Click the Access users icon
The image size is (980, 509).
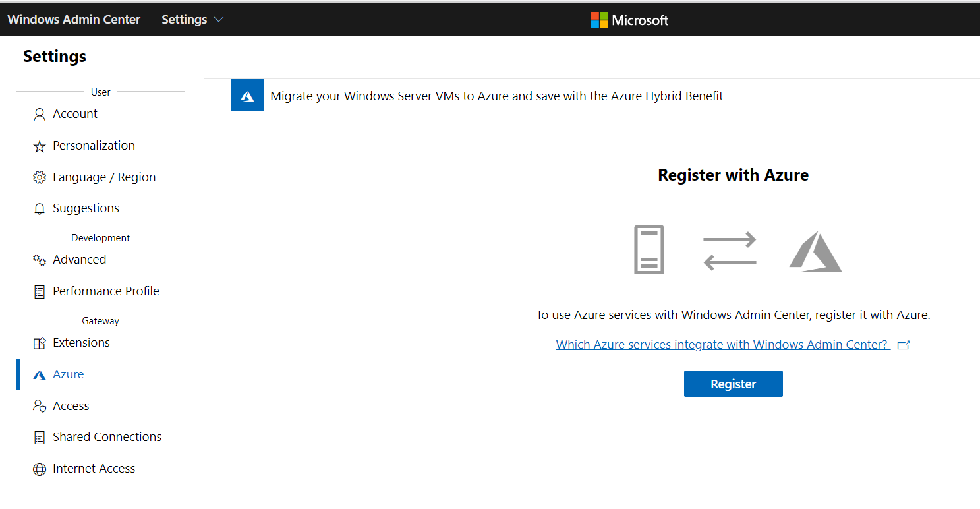click(x=39, y=406)
